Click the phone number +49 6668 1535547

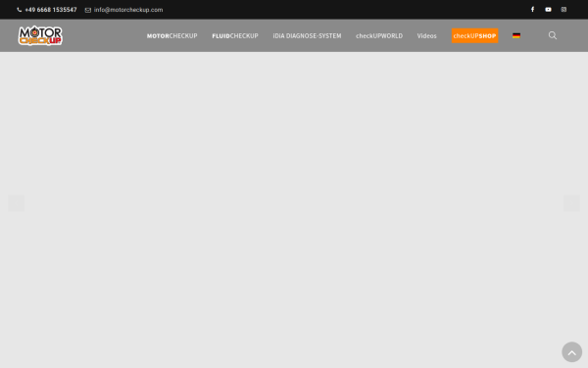coord(51,10)
